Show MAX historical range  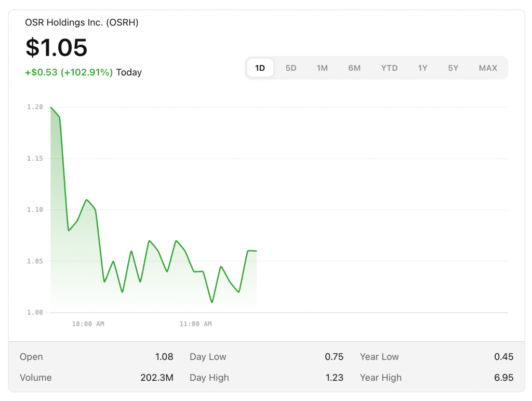click(488, 68)
